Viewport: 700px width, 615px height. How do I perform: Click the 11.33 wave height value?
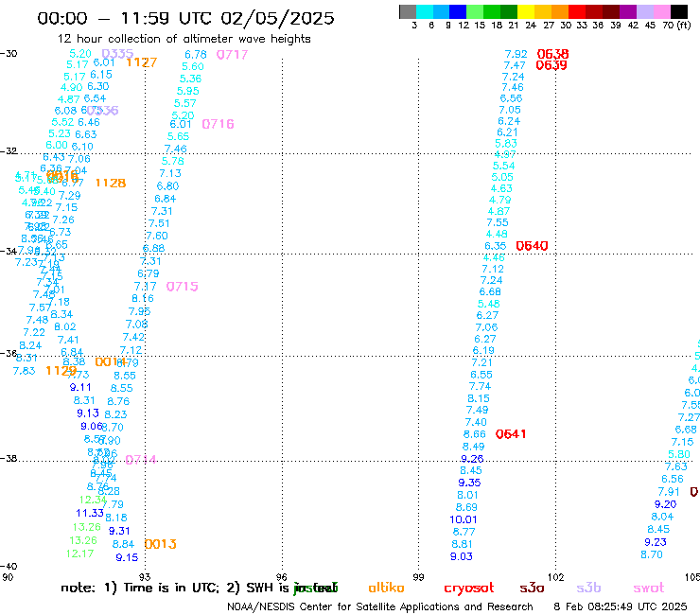point(90,513)
